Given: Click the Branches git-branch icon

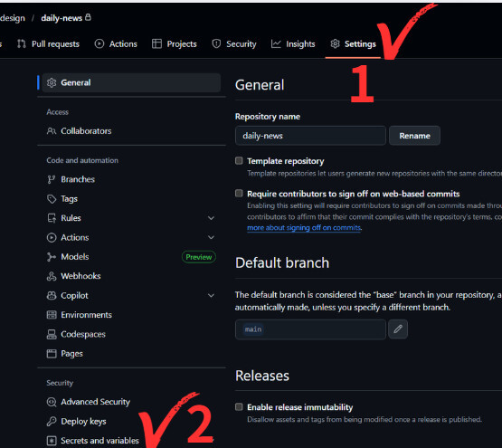Looking at the screenshot, I should (x=52, y=179).
